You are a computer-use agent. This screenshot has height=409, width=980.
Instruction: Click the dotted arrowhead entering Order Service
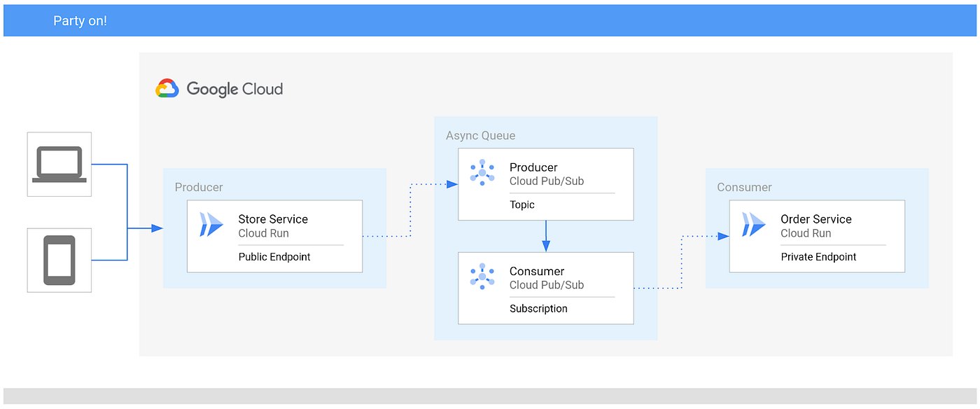click(724, 236)
